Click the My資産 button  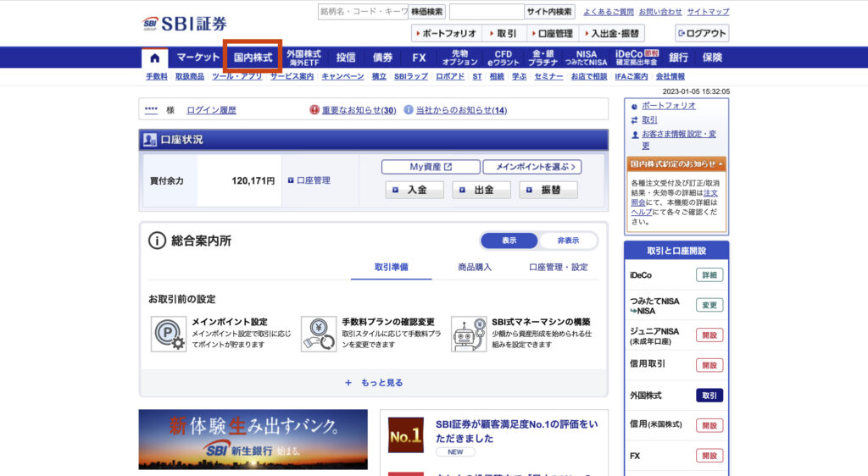[x=431, y=166]
